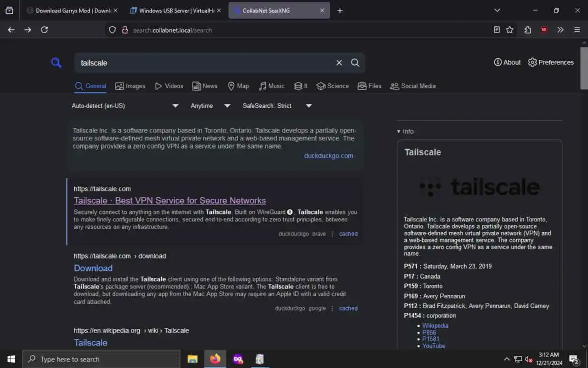Open P856 link in info box
This screenshot has width=588, height=368.
pos(429,333)
